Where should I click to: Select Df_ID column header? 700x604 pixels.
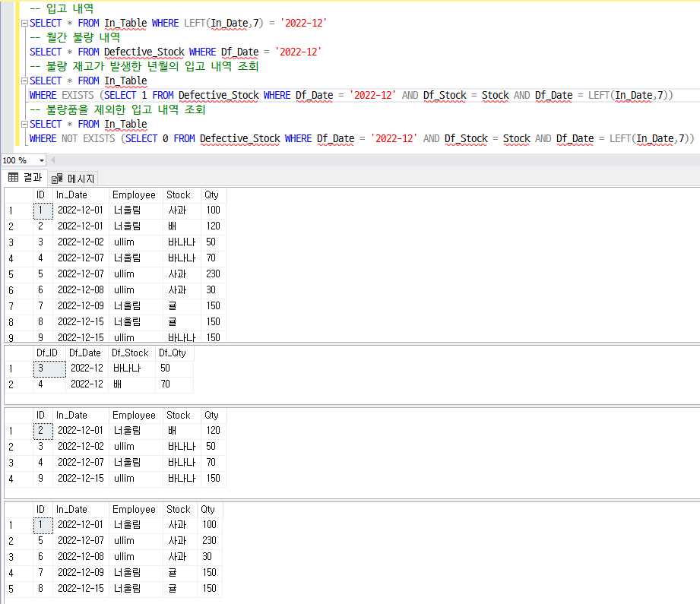[x=49, y=353]
